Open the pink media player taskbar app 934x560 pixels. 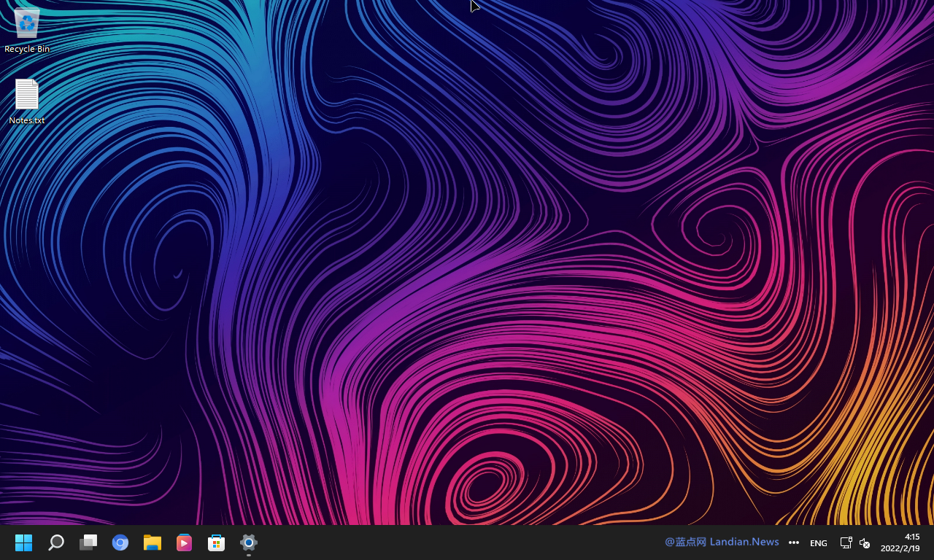(x=185, y=542)
